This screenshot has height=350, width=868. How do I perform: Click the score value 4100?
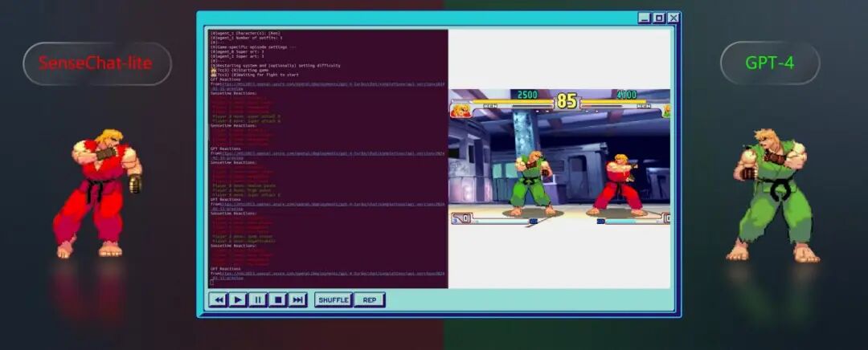click(x=626, y=95)
